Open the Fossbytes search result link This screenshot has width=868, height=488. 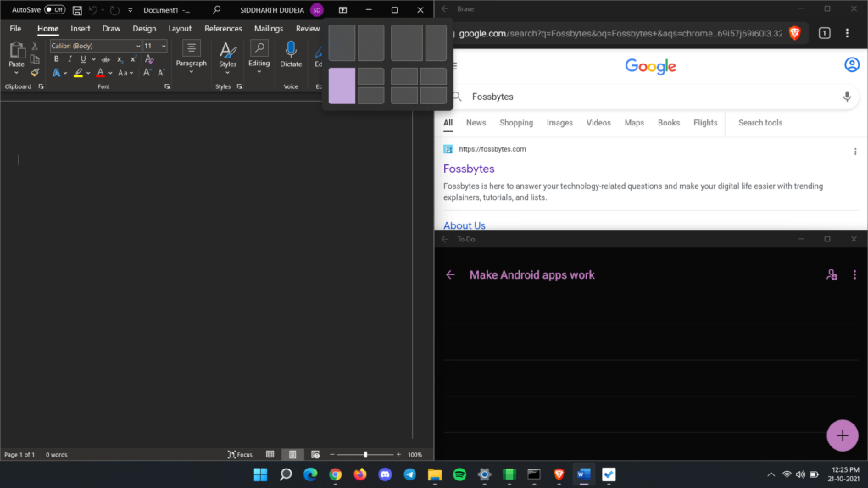[469, 169]
